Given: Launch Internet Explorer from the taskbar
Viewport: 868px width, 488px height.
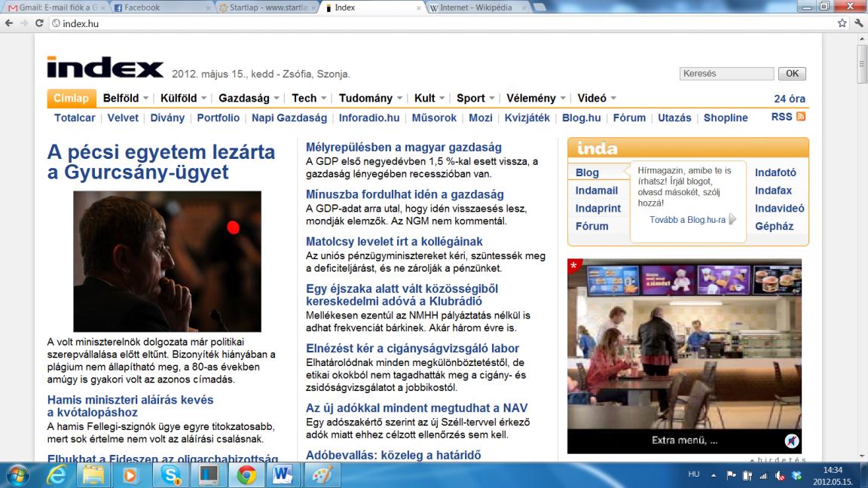Looking at the screenshot, I should 57,475.
